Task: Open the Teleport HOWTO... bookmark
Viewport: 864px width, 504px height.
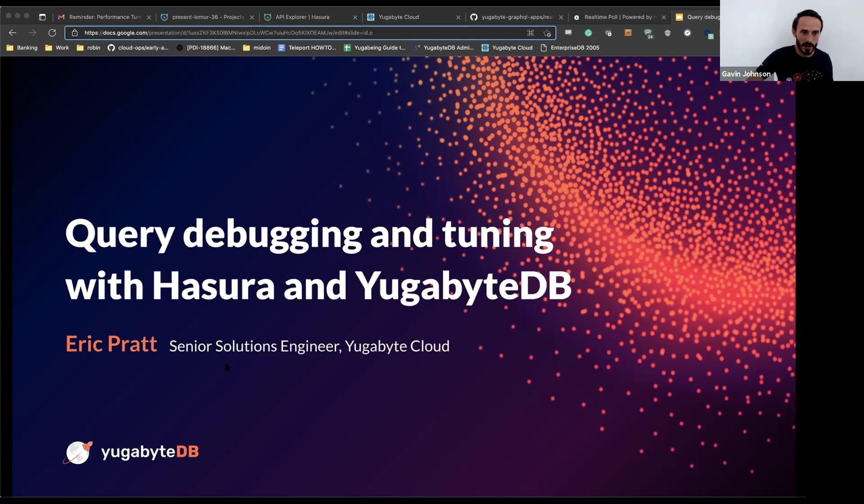Action: click(307, 48)
